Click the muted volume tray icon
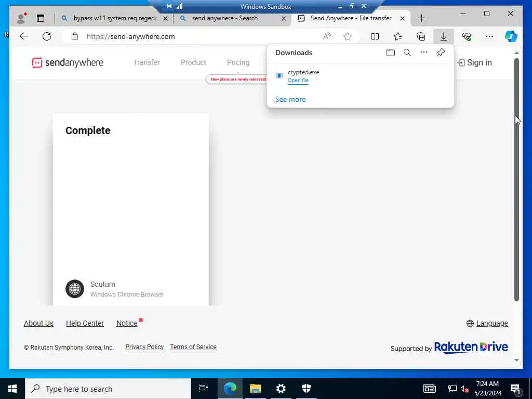532x399 pixels. [464, 389]
